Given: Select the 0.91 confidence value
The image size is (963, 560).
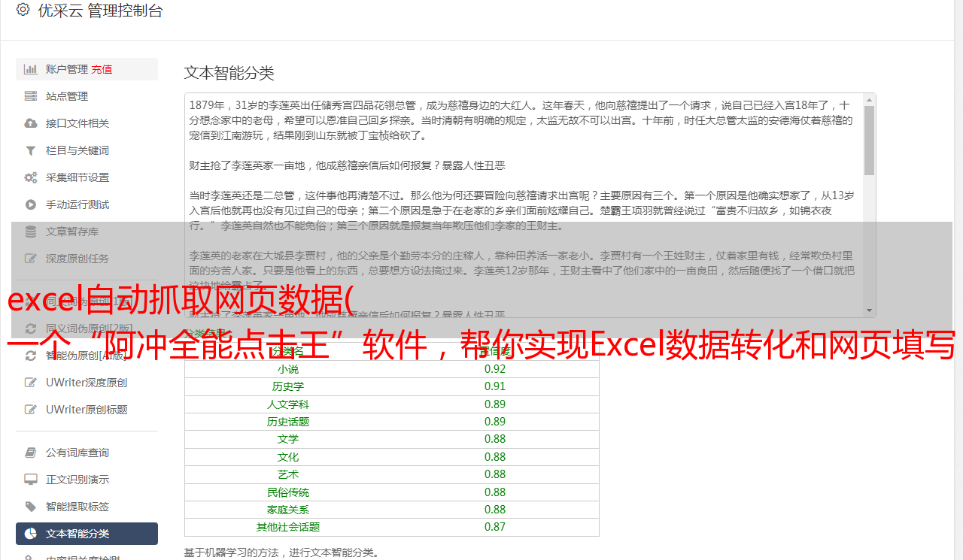Looking at the screenshot, I should pyautogui.click(x=495, y=386).
